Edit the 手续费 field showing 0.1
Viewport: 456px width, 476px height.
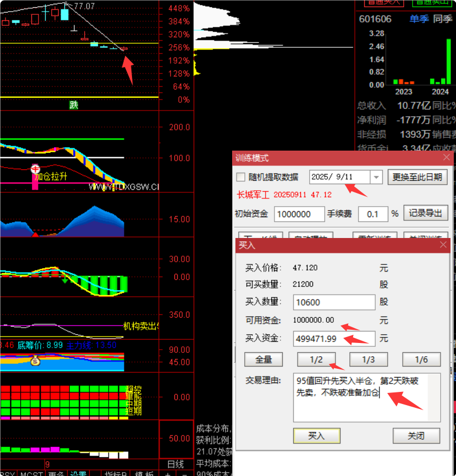click(x=373, y=214)
